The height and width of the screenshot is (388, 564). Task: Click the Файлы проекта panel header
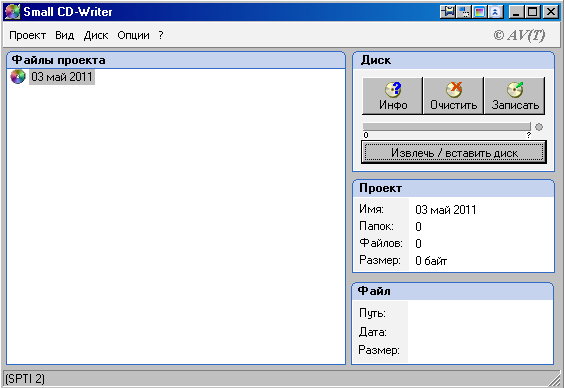[x=176, y=60]
